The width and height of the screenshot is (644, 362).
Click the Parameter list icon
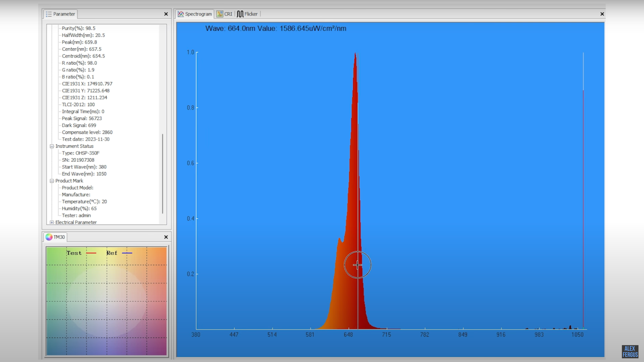49,14
